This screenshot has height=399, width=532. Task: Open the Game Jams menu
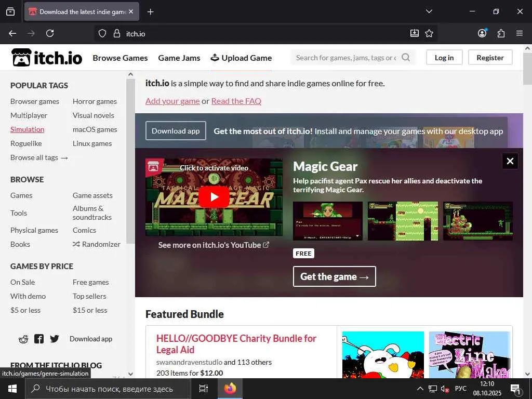click(179, 58)
